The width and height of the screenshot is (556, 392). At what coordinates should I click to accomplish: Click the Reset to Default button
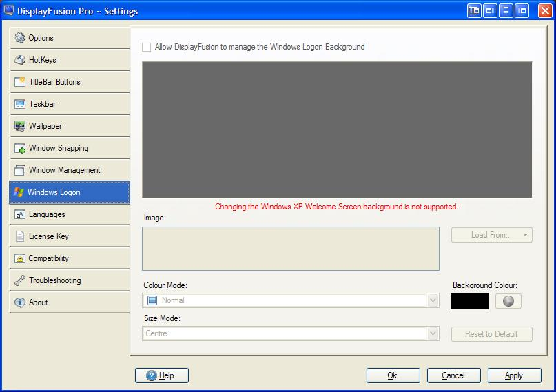[x=491, y=334]
